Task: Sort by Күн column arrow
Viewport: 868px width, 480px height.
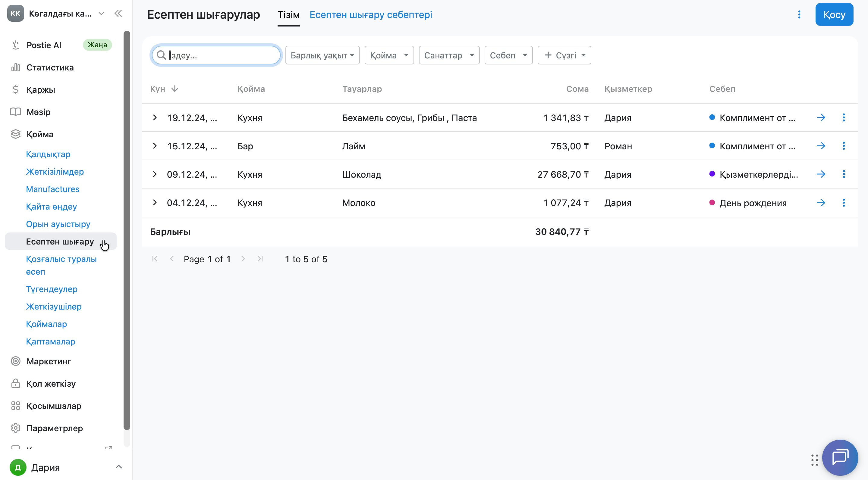Action: click(x=175, y=89)
